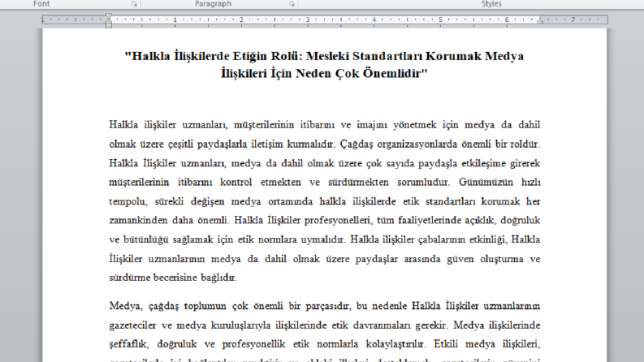Image resolution: width=644 pixels, height=362 pixels.
Task: Click the line 'sürdürme becerisine bağlıdır.'
Action: pyautogui.click(x=173, y=278)
